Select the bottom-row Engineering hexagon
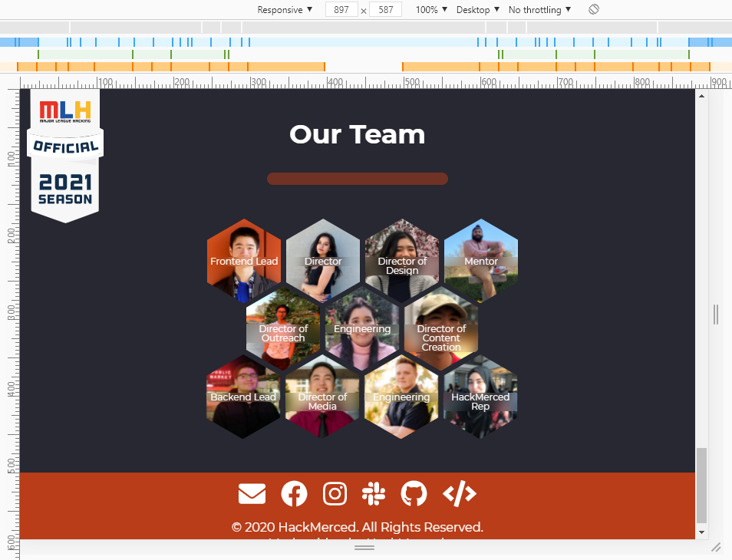 coord(401,397)
